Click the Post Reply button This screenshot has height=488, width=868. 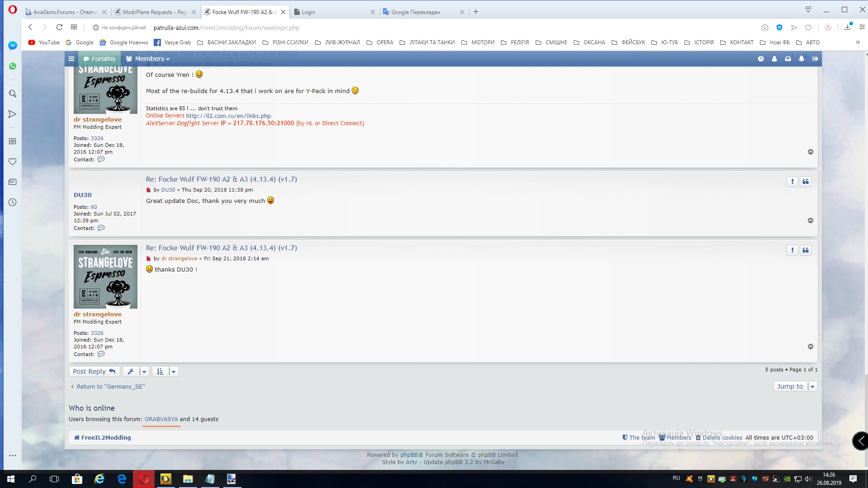click(x=94, y=371)
